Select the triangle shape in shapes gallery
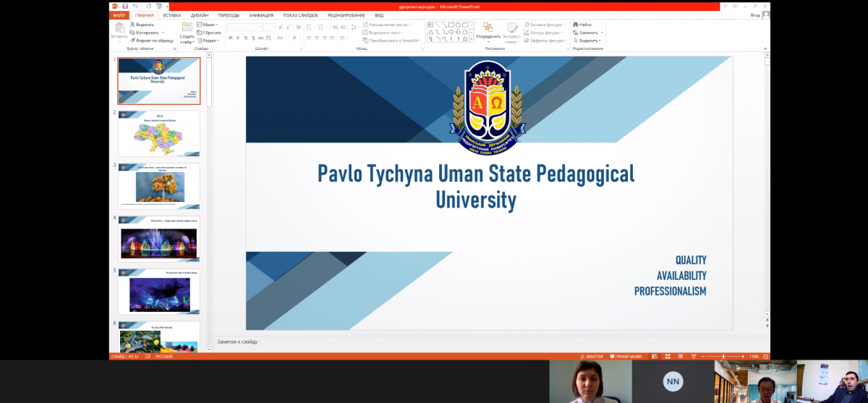This screenshot has height=403, width=868. 430,32
